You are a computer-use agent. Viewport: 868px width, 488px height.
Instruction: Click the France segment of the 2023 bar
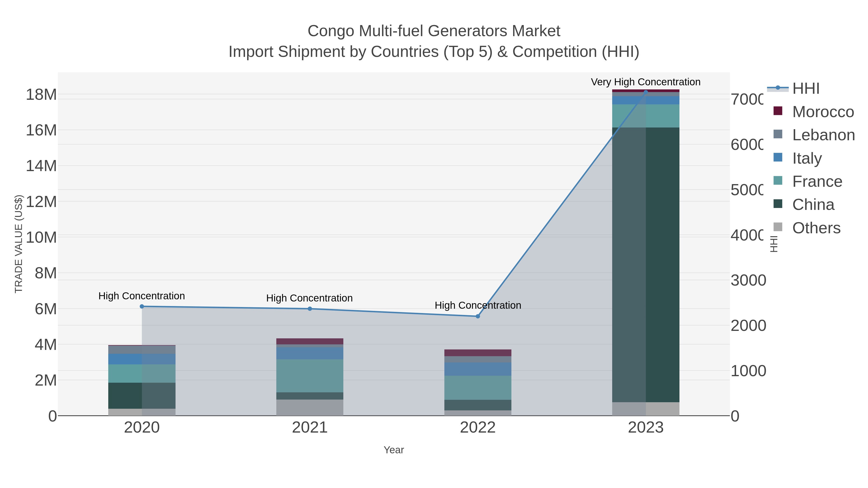click(646, 116)
